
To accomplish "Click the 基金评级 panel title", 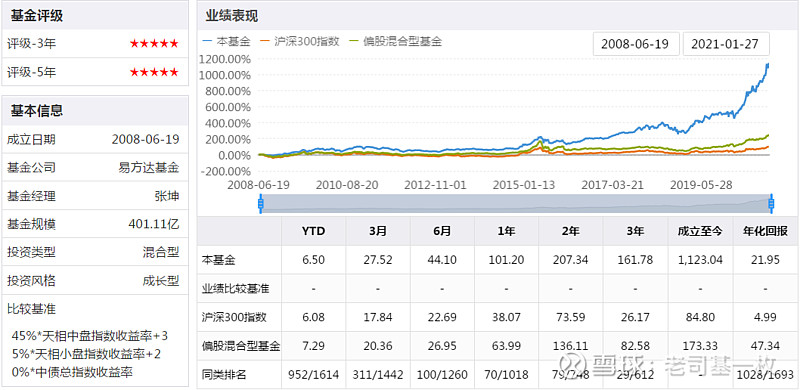I will click(x=37, y=16).
